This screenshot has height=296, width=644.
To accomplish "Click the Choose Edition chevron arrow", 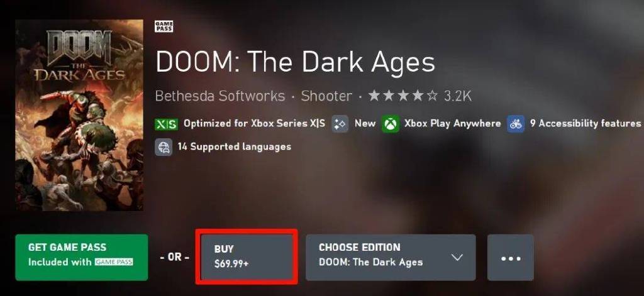I will coord(457,258).
